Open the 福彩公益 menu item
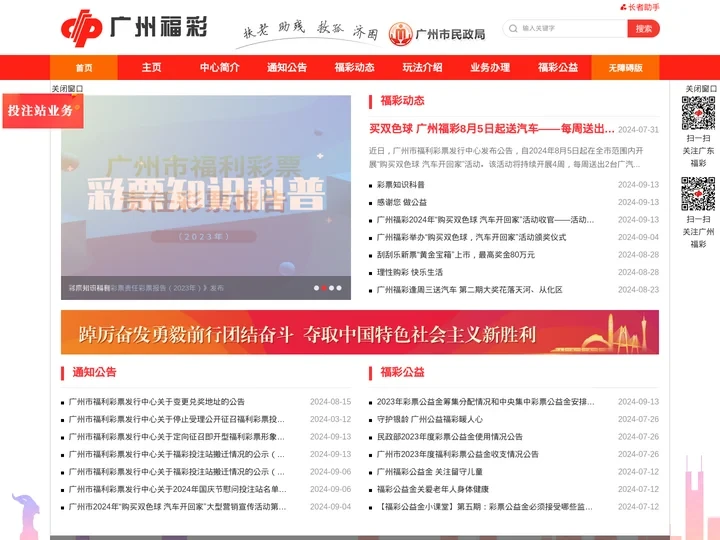 pyautogui.click(x=558, y=68)
